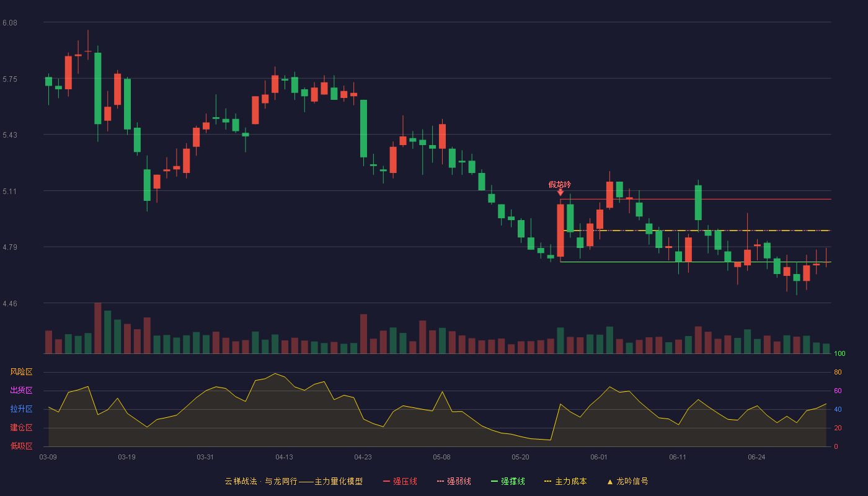Click the red 0 indicator axis value
Image resolution: width=868 pixels, height=496 pixels.
836,446
